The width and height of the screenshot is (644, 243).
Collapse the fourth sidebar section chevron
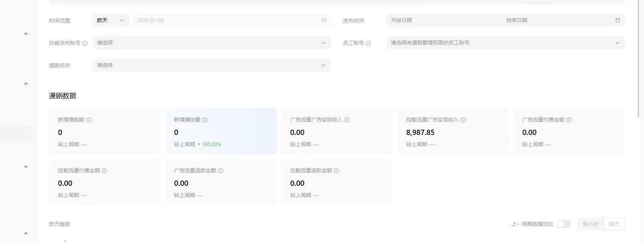[26, 233]
